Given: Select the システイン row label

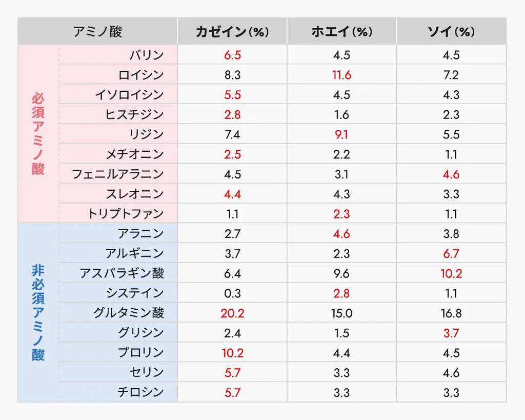Looking at the screenshot, I should [135, 293].
